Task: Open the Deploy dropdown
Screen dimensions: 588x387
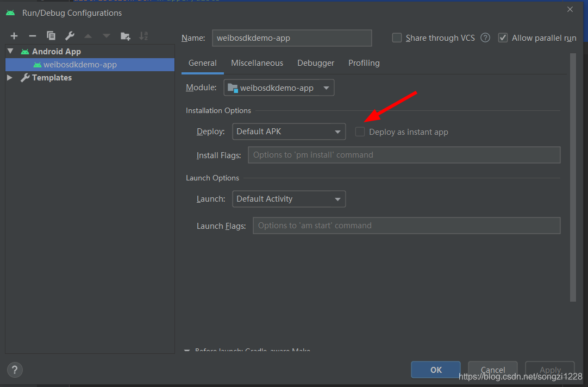Action: point(289,132)
